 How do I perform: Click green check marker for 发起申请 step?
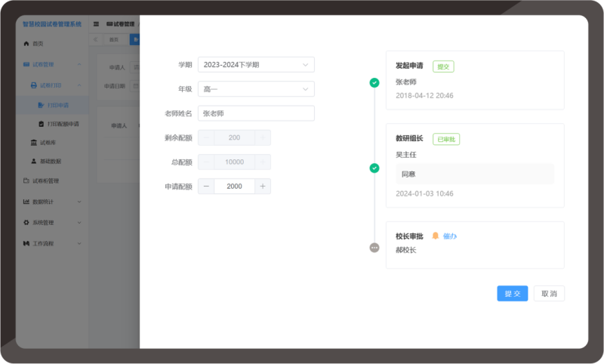(x=374, y=82)
